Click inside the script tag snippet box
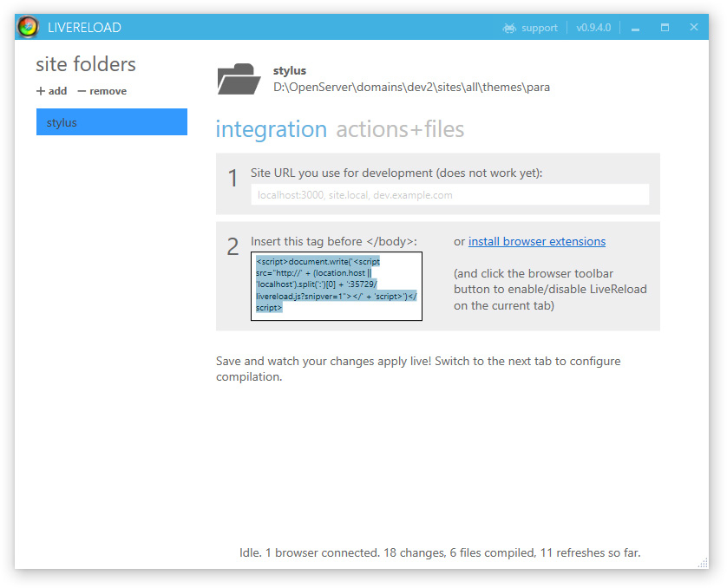The image size is (727, 588). coord(337,286)
